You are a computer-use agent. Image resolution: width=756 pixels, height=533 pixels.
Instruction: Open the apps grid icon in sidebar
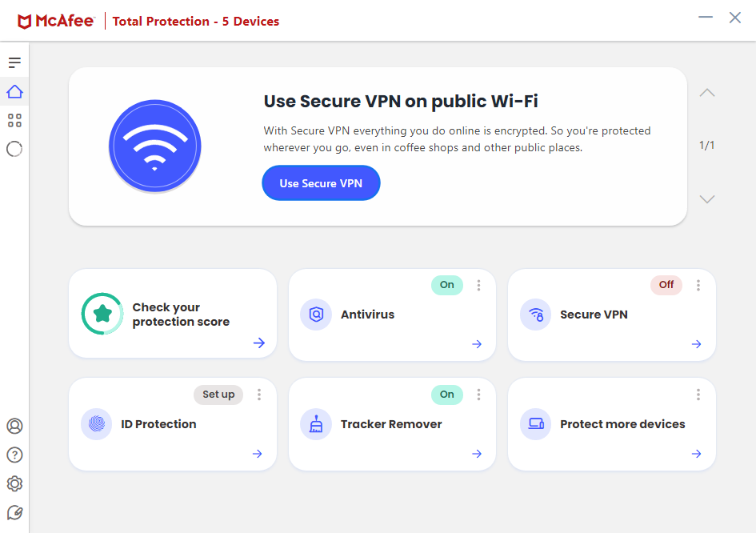(x=14, y=120)
